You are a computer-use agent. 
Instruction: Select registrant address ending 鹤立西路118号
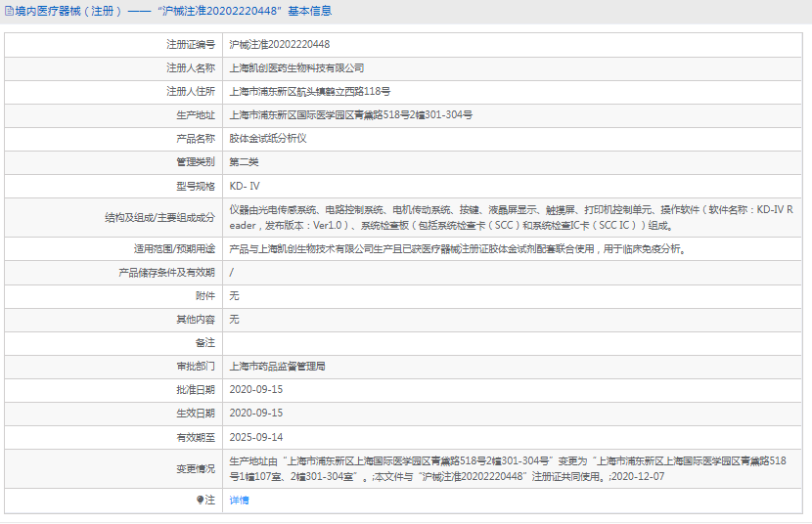click(310, 92)
